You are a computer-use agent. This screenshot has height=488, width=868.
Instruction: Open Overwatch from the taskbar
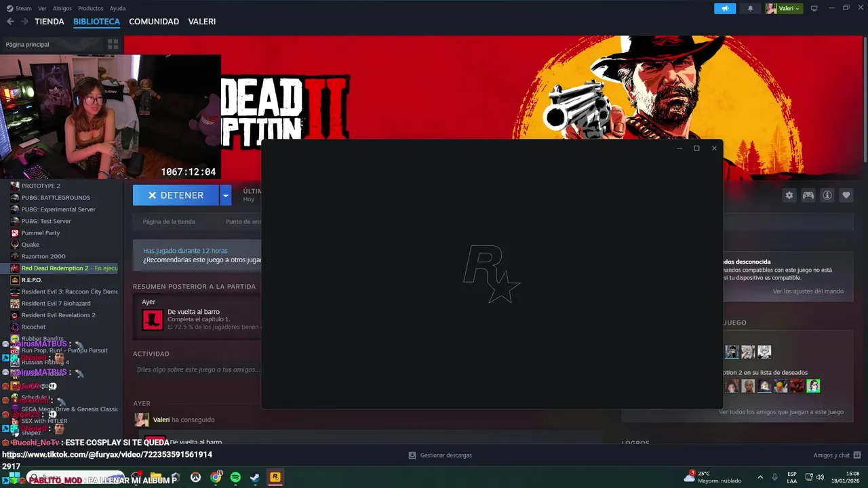(196, 477)
